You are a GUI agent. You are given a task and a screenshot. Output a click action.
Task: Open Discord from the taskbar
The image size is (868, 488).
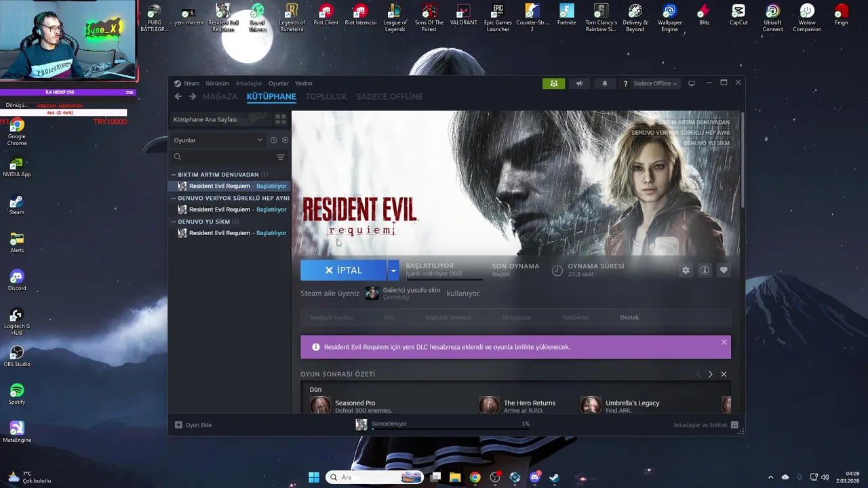tap(535, 477)
